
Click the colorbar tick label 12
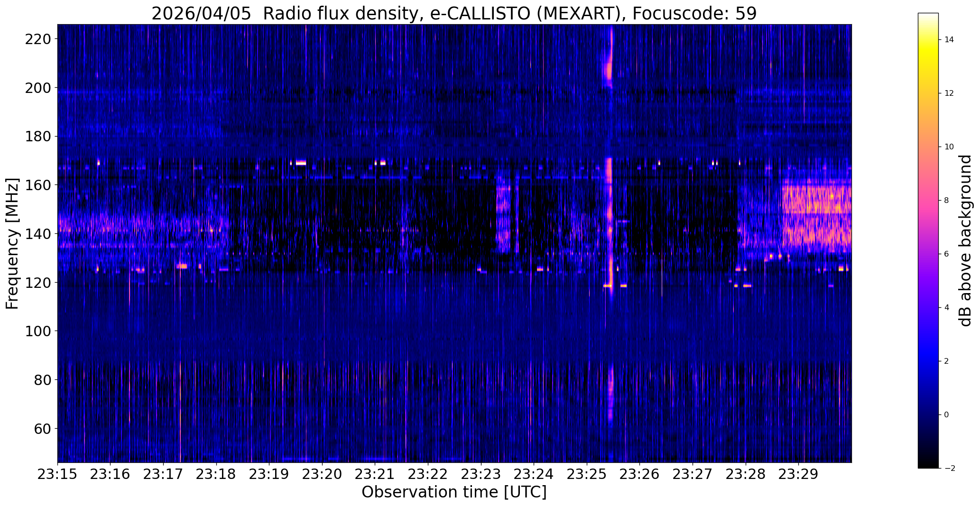click(949, 93)
